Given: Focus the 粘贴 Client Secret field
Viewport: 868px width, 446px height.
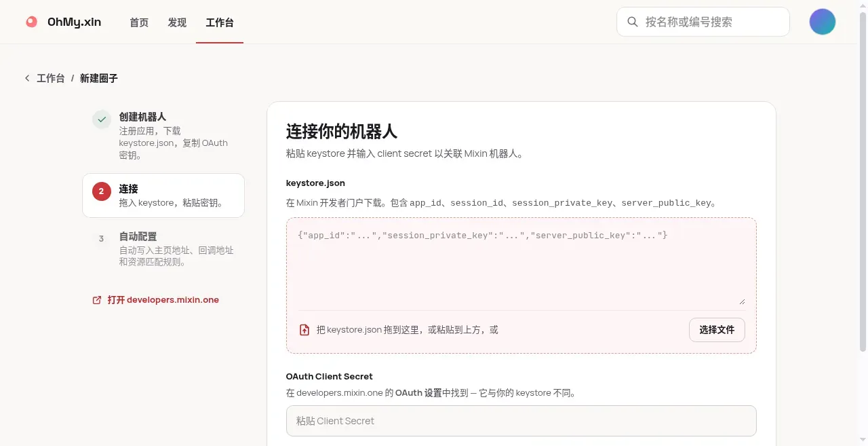Looking at the screenshot, I should pyautogui.click(x=521, y=421).
